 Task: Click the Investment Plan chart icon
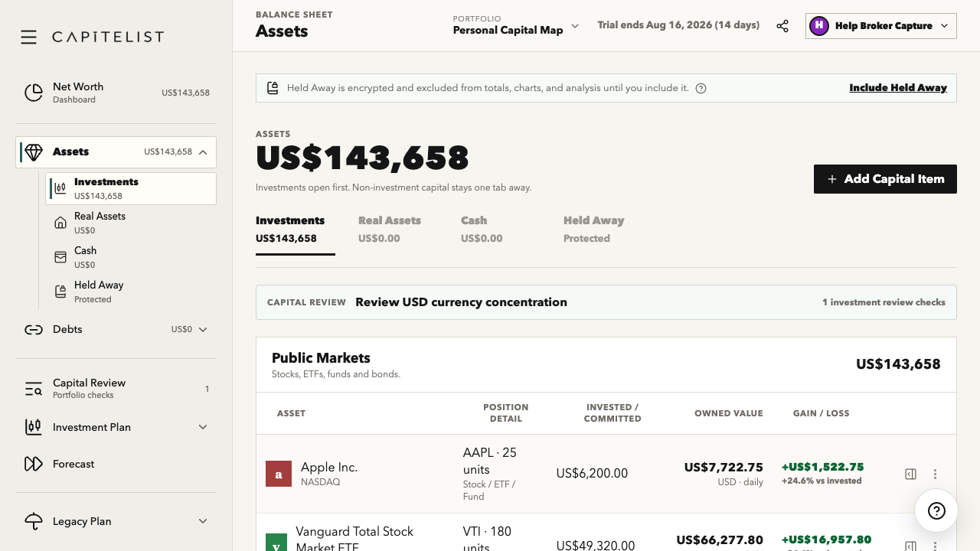(x=34, y=427)
